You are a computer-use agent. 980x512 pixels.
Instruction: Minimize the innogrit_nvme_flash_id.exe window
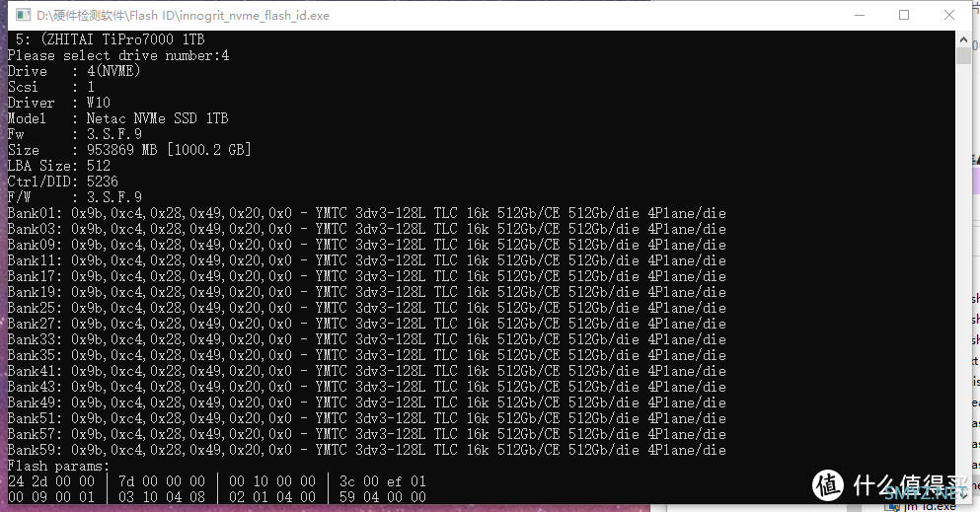(x=860, y=15)
